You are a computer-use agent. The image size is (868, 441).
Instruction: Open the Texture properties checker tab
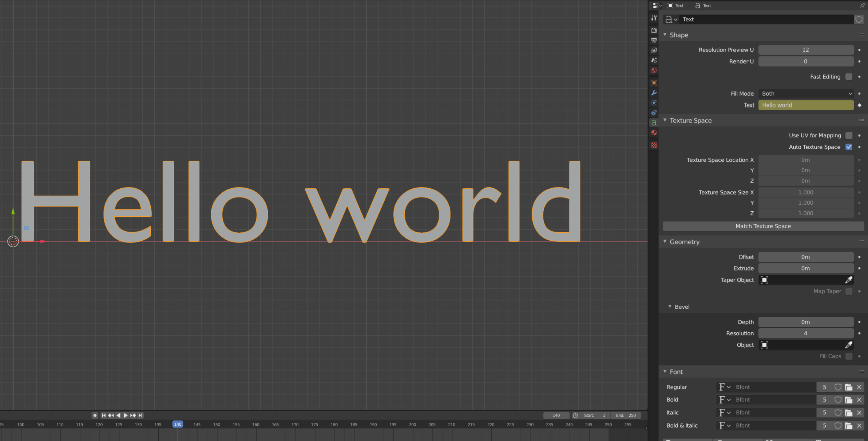pos(654,145)
